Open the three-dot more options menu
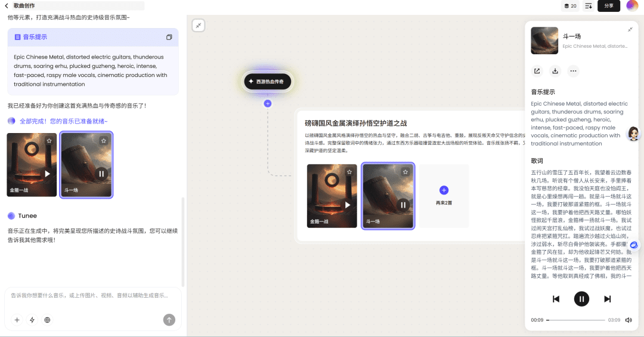644x337 pixels. pyautogui.click(x=573, y=71)
